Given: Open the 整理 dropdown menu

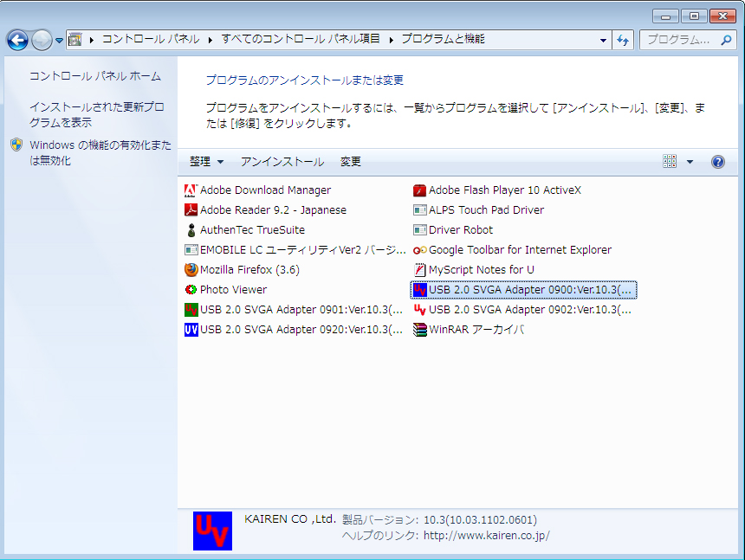Looking at the screenshot, I should 207,162.
